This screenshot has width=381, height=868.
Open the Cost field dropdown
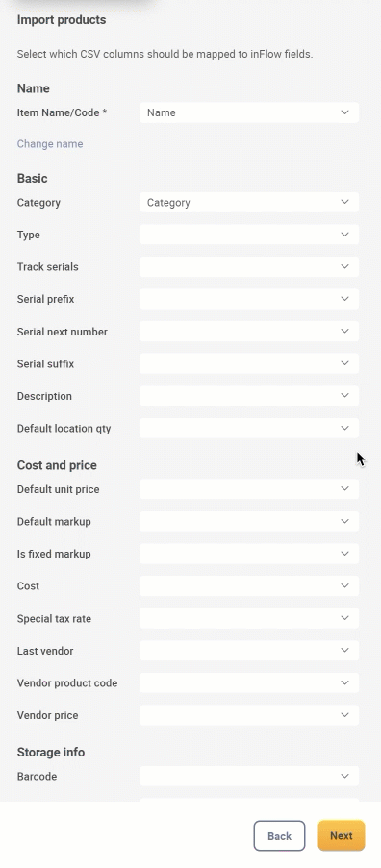(249, 585)
